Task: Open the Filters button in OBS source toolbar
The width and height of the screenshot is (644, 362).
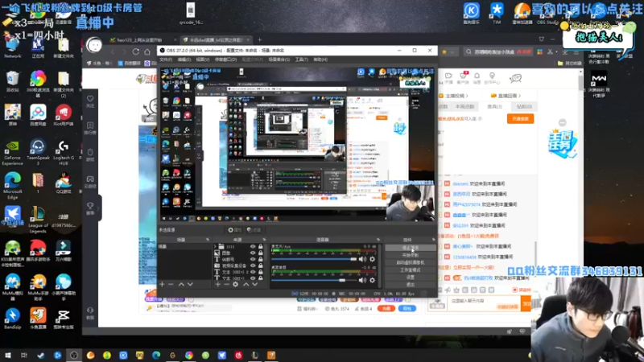Action: (254, 230)
